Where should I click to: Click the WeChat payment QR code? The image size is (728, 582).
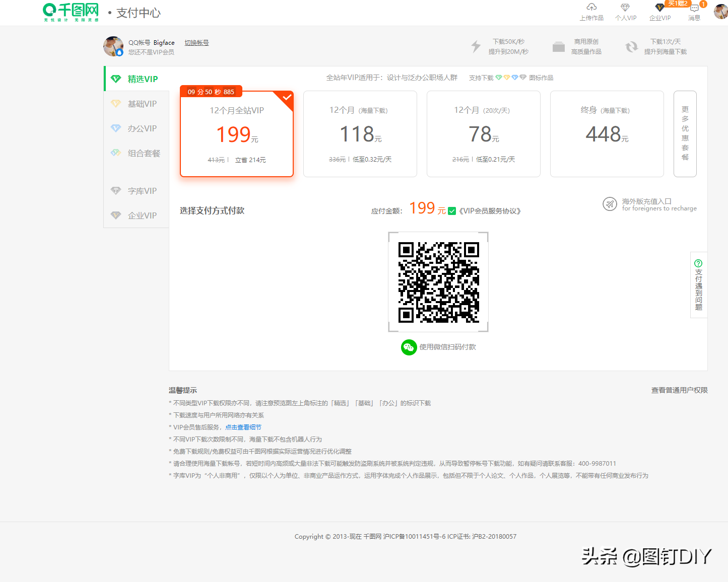click(438, 282)
